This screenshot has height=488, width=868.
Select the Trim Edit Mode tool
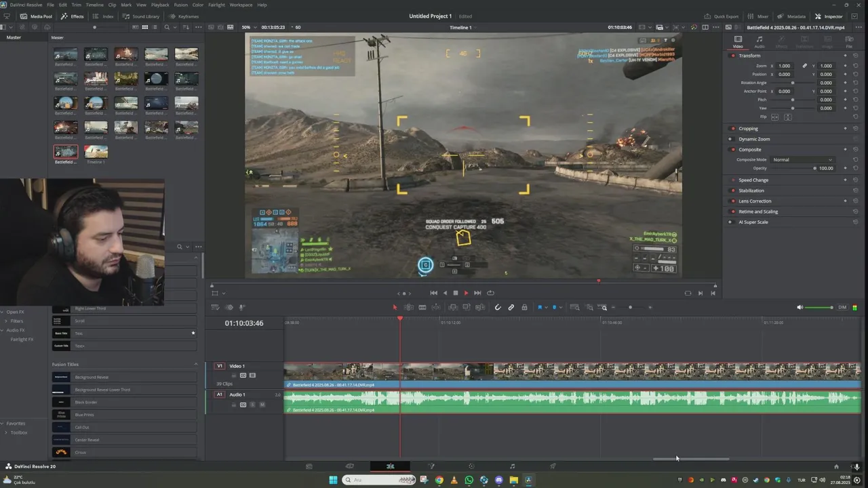(x=408, y=308)
